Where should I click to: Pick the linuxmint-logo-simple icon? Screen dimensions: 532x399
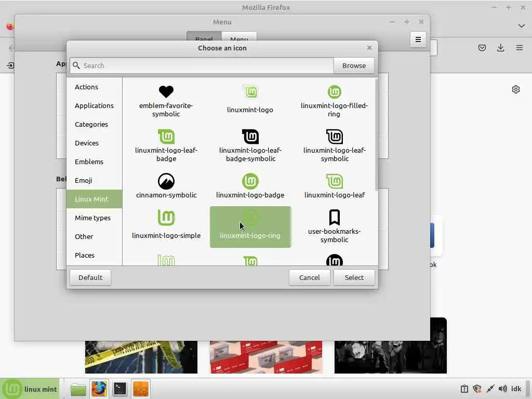click(166, 218)
